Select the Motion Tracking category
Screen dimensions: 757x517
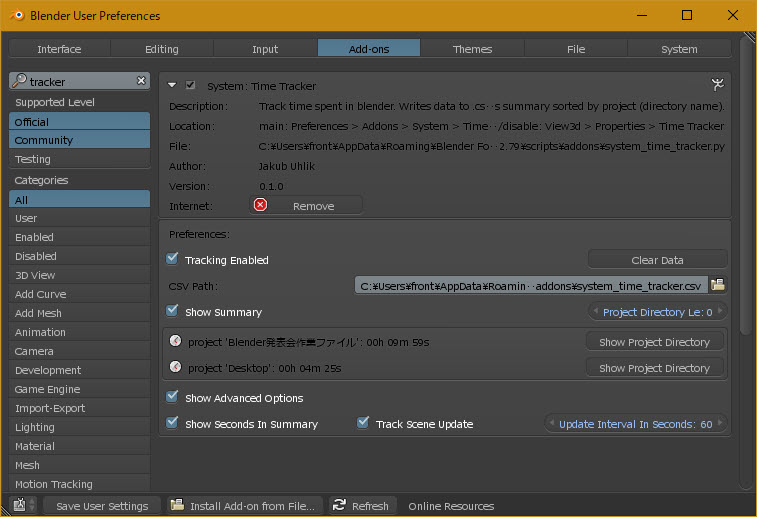(80, 484)
